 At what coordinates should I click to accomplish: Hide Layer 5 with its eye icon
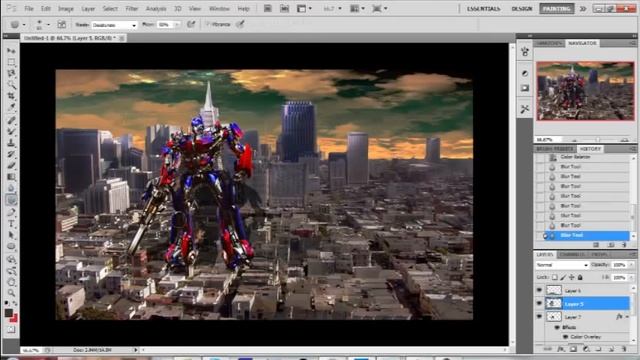coord(539,303)
